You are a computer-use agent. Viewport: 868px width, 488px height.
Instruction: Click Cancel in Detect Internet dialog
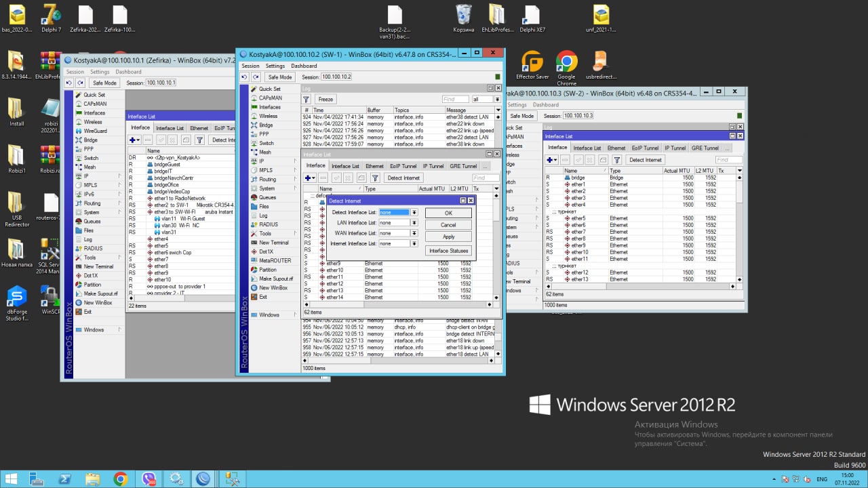448,225
